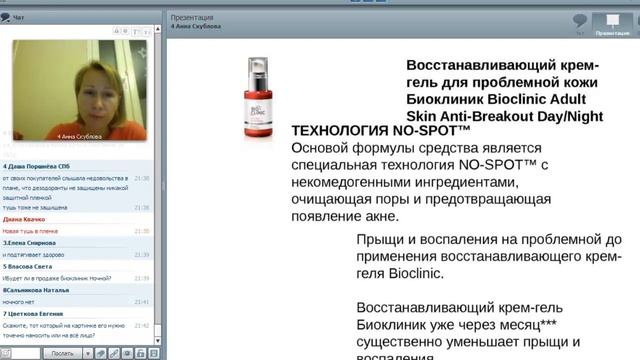Click the chat name 5 Власова Света
640x360 pixels.
click(x=28, y=267)
